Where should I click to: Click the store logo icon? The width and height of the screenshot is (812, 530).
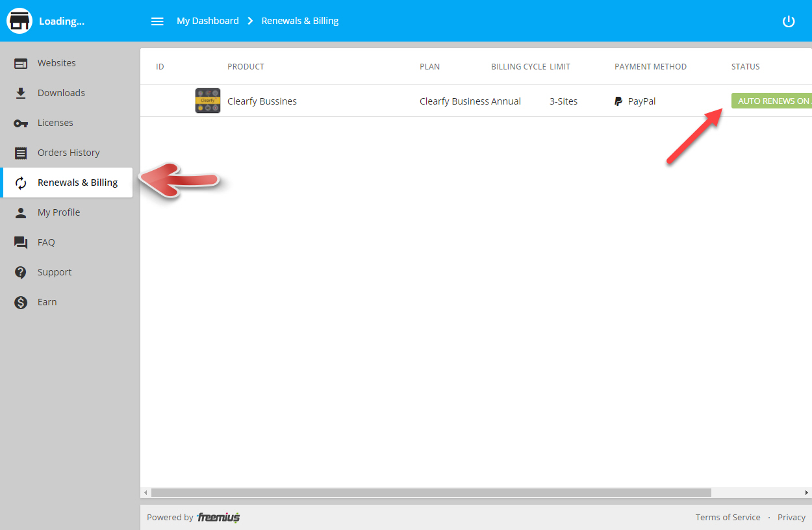click(x=19, y=21)
